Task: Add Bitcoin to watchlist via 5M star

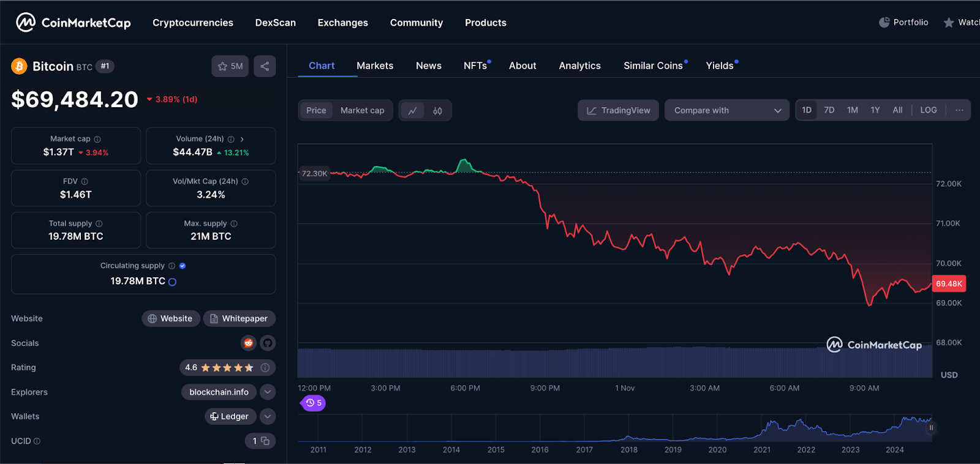Action: 230,66
